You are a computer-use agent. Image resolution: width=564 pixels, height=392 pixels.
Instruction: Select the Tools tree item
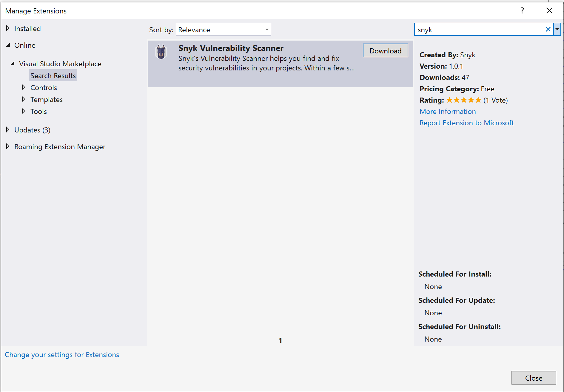38,112
